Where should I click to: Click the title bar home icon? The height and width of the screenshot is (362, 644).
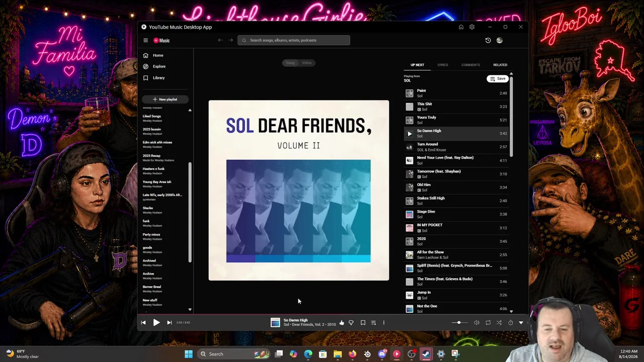click(x=461, y=27)
